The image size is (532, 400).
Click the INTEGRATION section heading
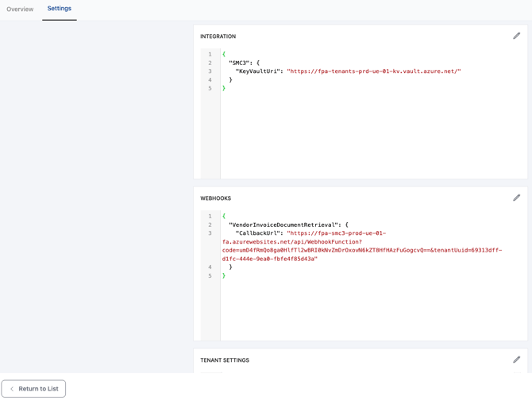[218, 37]
